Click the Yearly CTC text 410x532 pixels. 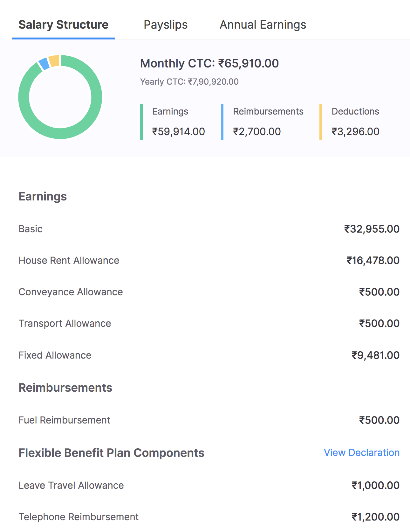point(189,82)
